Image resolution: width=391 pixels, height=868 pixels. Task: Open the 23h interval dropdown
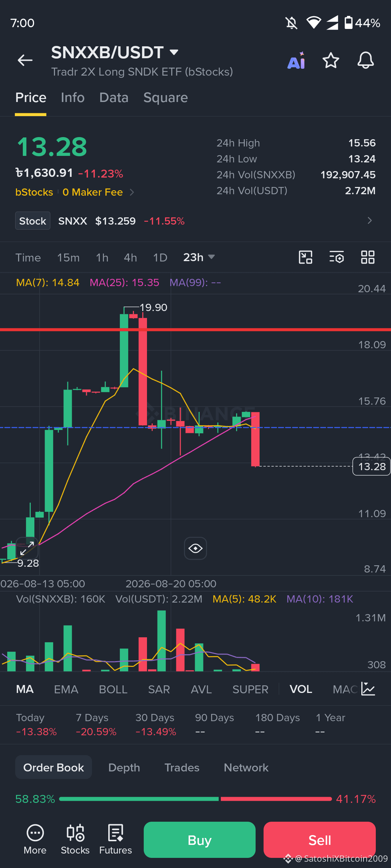[x=199, y=257]
